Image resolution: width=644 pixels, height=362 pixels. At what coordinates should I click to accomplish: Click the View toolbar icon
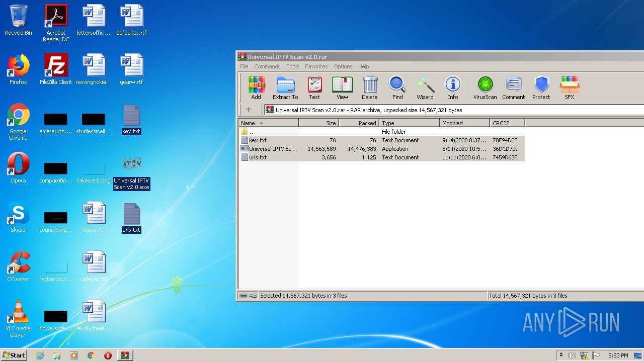pyautogui.click(x=342, y=88)
